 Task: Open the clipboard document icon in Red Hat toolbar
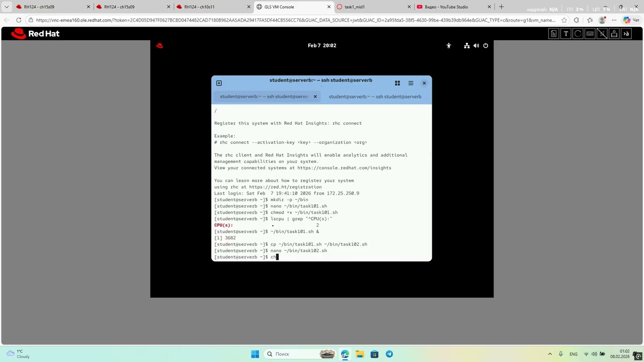click(x=554, y=34)
